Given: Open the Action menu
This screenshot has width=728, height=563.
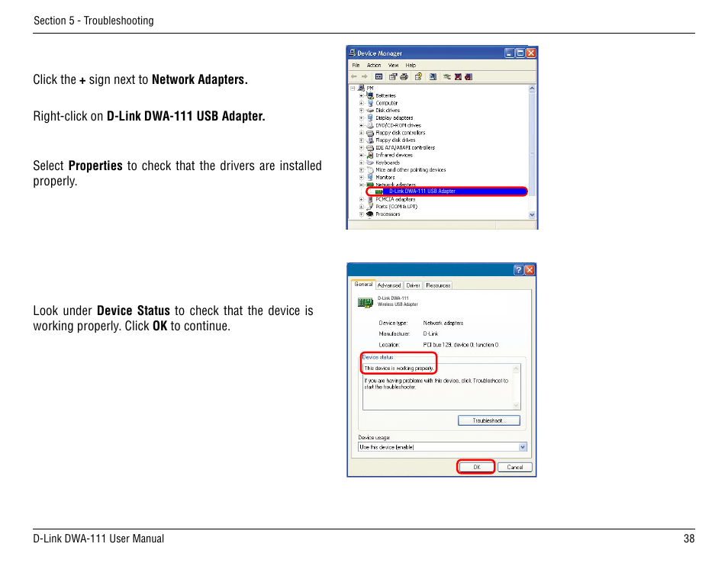Looking at the screenshot, I should pyautogui.click(x=374, y=66).
